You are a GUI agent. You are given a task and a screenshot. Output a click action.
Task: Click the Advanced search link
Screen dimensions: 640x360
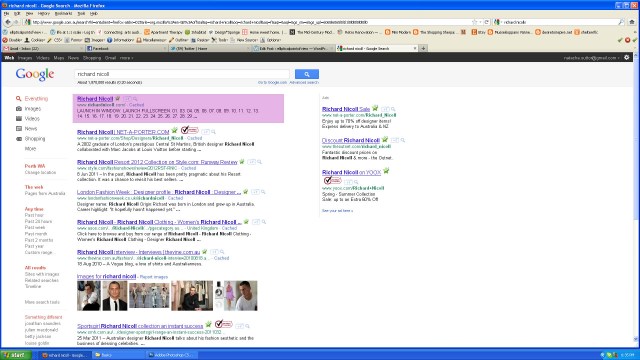pyautogui.click(x=304, y=82)
